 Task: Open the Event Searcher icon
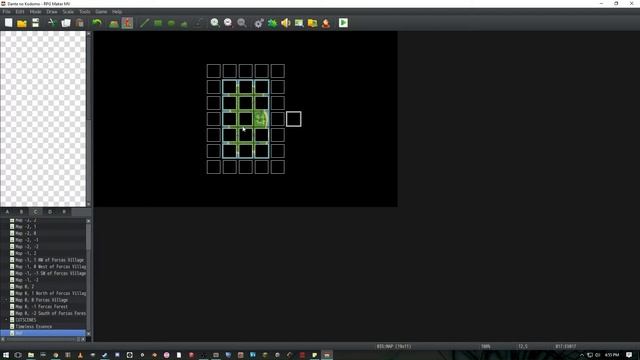pyautogui.click(x=299, y=23)
